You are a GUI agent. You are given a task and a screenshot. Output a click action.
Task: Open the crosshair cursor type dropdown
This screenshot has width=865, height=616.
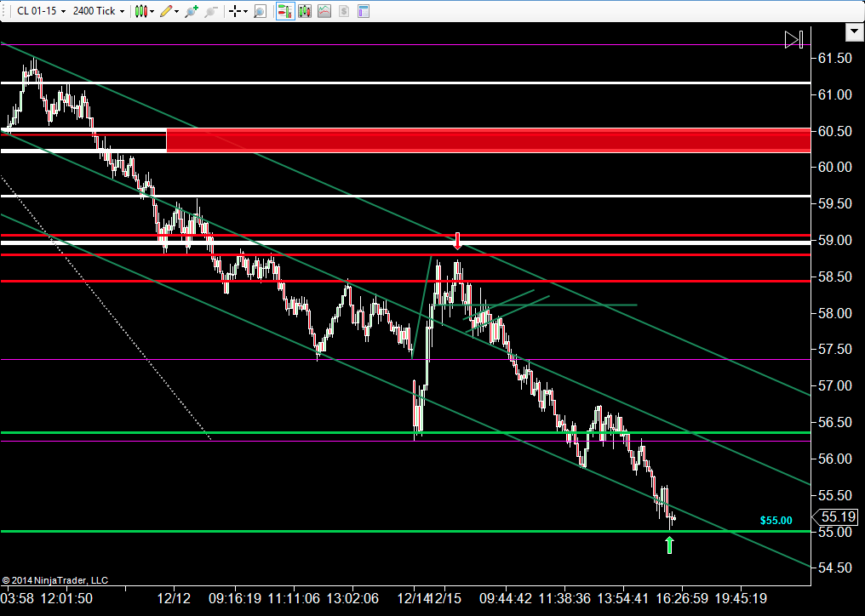[245, 11]
